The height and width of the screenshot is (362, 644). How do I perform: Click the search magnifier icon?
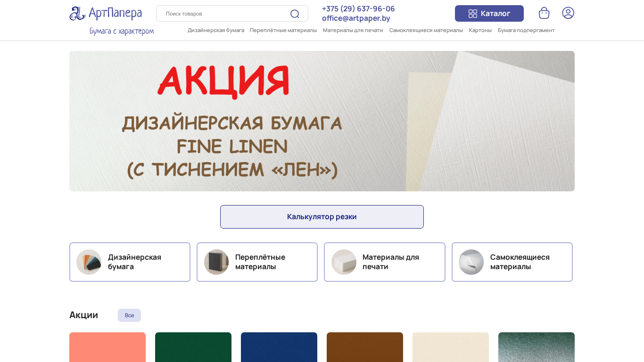(295, 14)
